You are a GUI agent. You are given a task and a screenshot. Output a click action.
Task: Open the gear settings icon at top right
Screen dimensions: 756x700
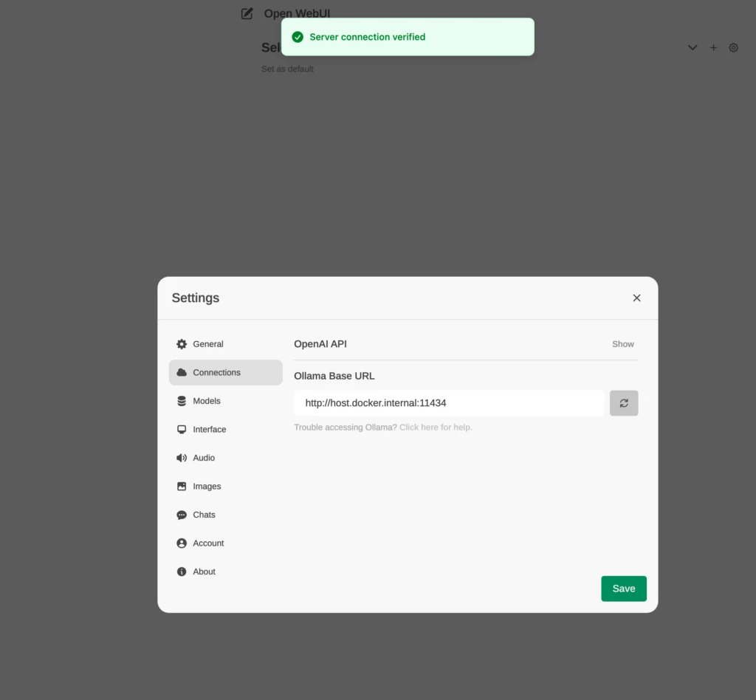tap(733, 48)
